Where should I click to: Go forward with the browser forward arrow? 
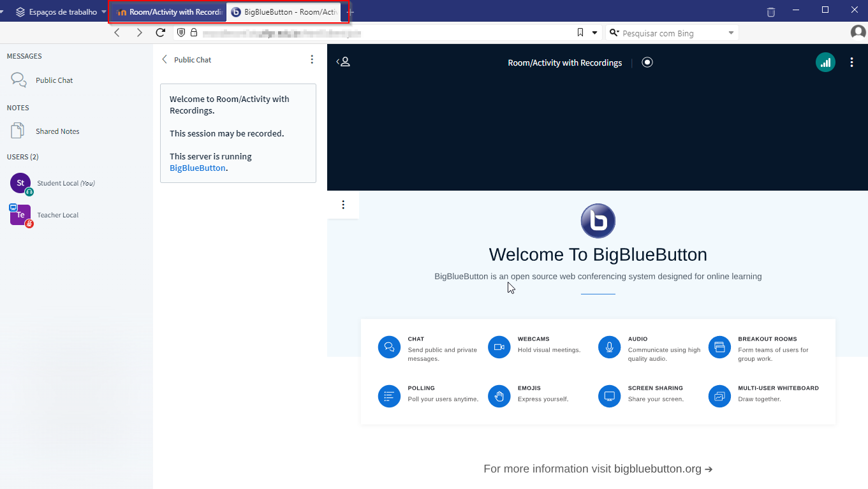(139, 33)
